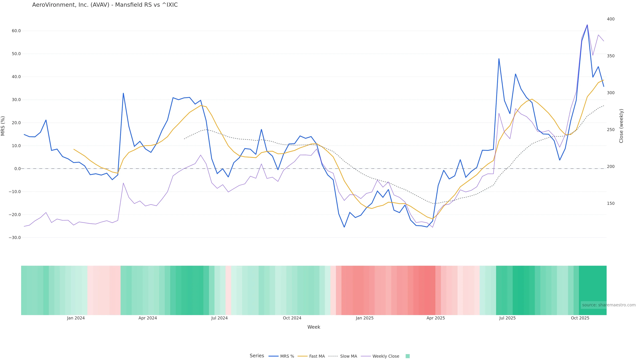Click the Jul 2024 axis label

tap(219, 318)
